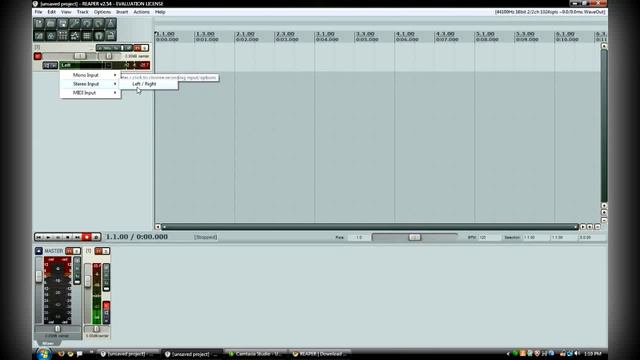
Task: Open the Windows Start button
Action: (x=43, y=353)
